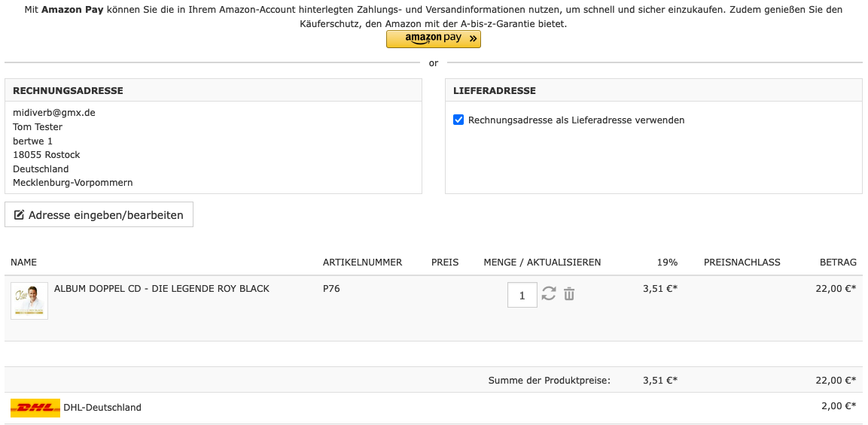This screenshot has width=868, height=425.
Task: Click the double-chevron arrows on Amazon Pay
Action: click(x=473, y=38)
